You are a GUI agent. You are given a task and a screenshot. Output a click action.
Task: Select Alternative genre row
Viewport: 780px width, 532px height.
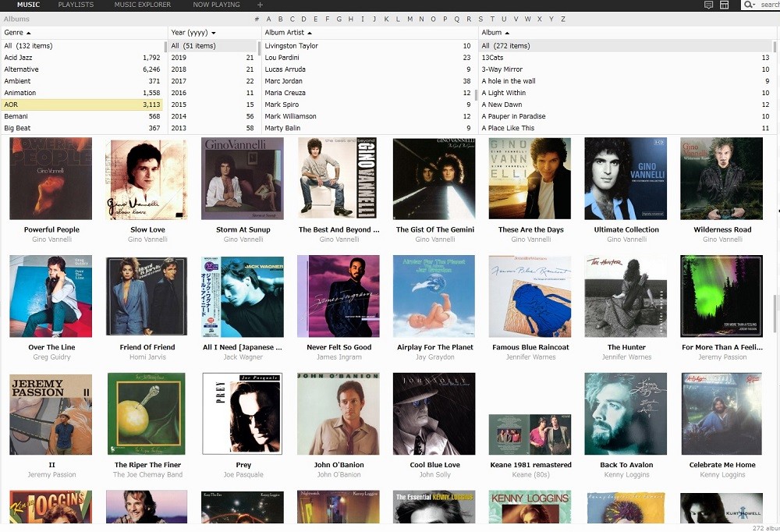[x=82, y=69]
